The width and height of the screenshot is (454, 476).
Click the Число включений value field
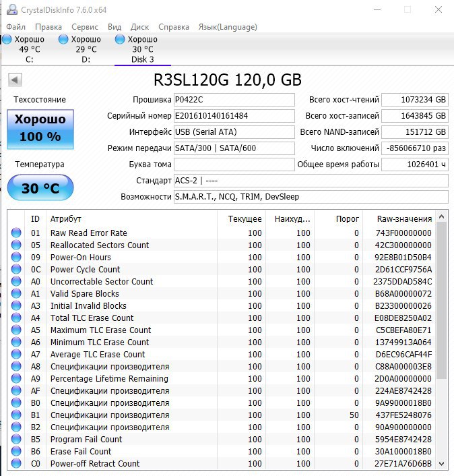(415, 148)
